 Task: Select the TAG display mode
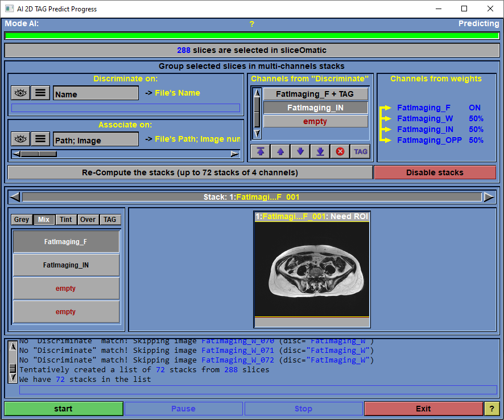110,219
